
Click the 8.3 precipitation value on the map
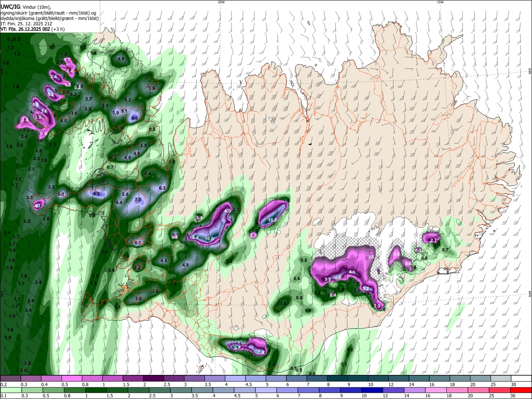(96, 194)
